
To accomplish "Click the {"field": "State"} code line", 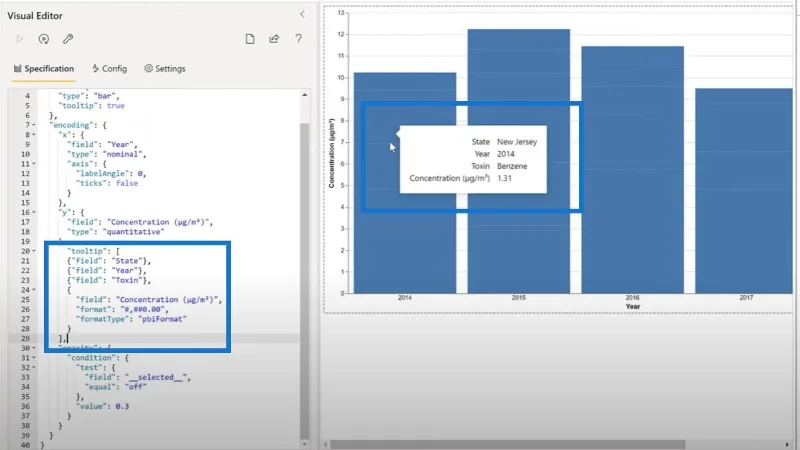I will point(109,261).
